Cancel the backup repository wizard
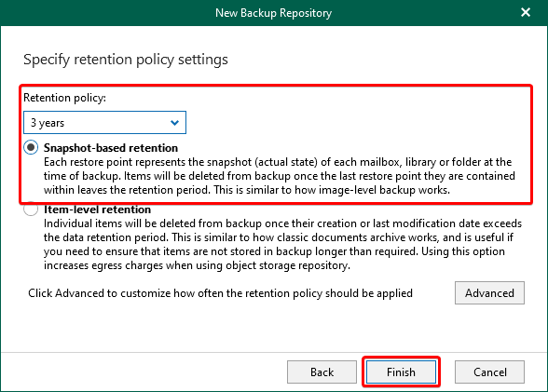 pos(489,372)
